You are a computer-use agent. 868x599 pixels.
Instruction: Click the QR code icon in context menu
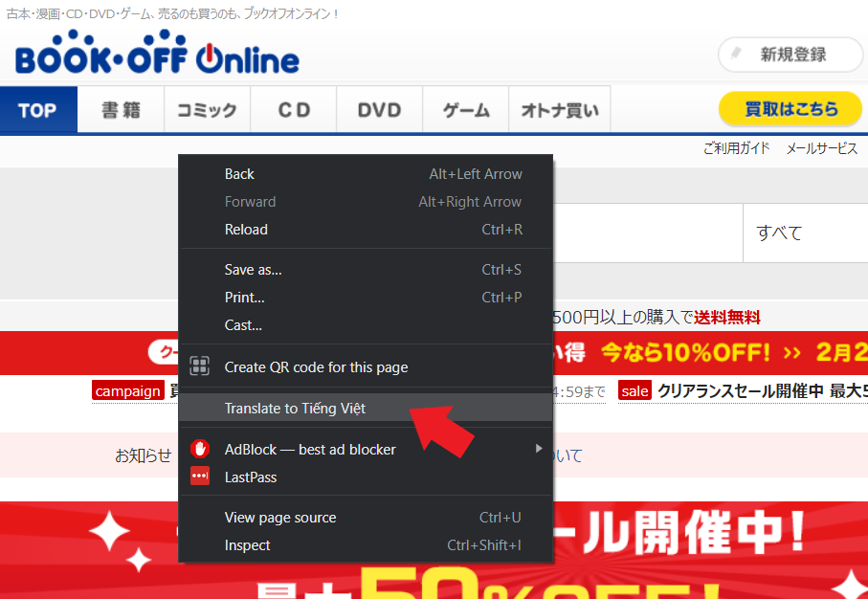(200, 366)
